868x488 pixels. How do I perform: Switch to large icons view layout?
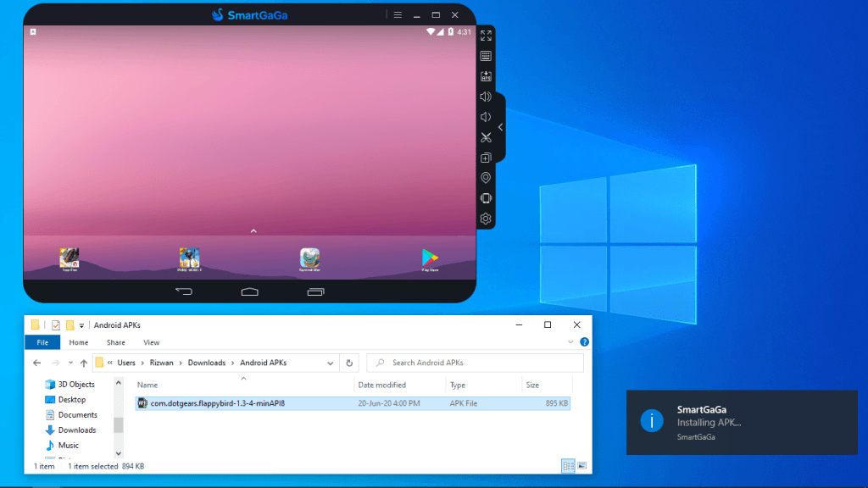[581, 466]
